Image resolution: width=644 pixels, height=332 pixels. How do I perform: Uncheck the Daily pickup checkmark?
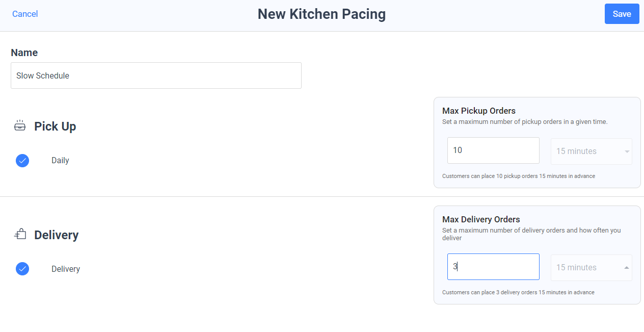tap(22, 161)
